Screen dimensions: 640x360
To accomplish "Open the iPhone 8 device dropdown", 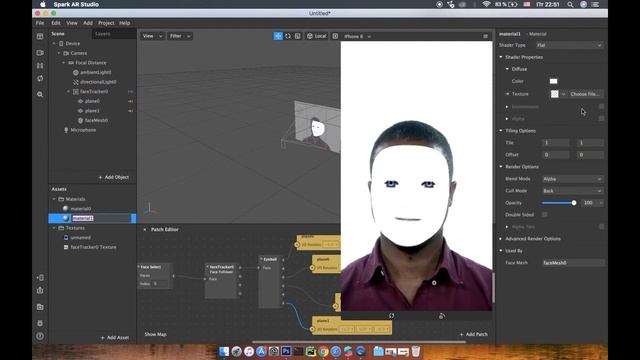I will click(x=357, y=36).
